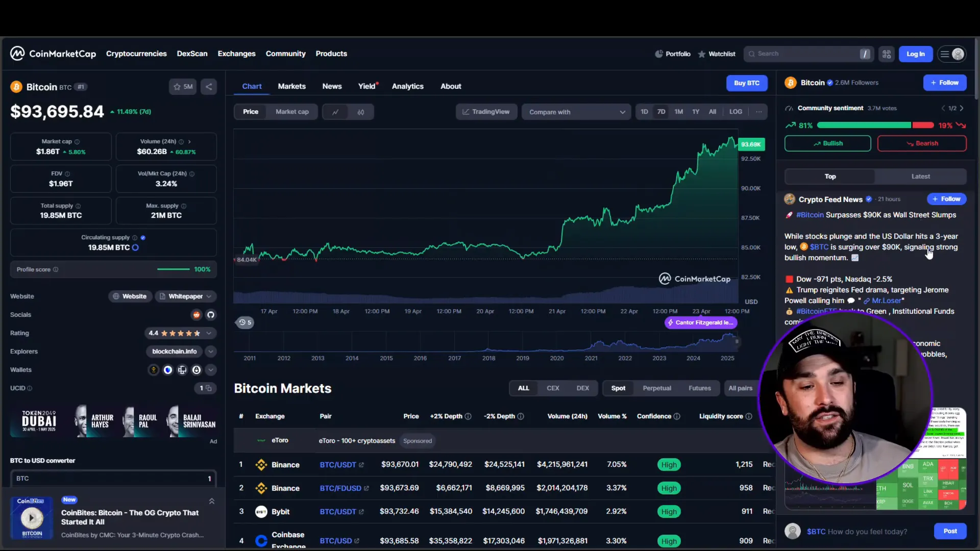Viewport: 980px width, 551px height.
Task: Open the third wallet icon
Action: (x=182, y=370)
